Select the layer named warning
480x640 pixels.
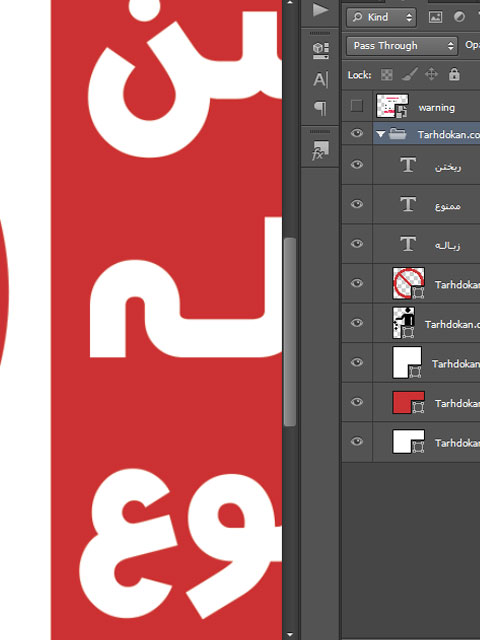(x=436, y=108)
